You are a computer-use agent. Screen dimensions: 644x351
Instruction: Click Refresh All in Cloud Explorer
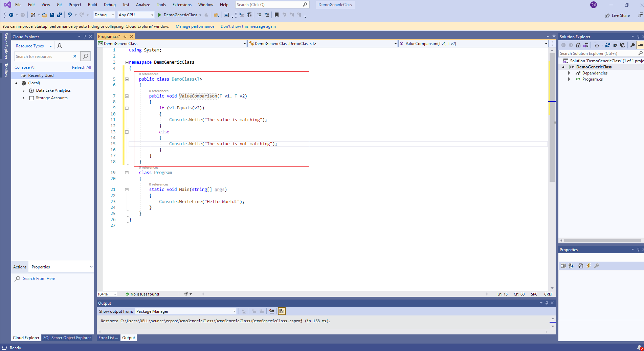pyautogui.click(x=81, y=67)
